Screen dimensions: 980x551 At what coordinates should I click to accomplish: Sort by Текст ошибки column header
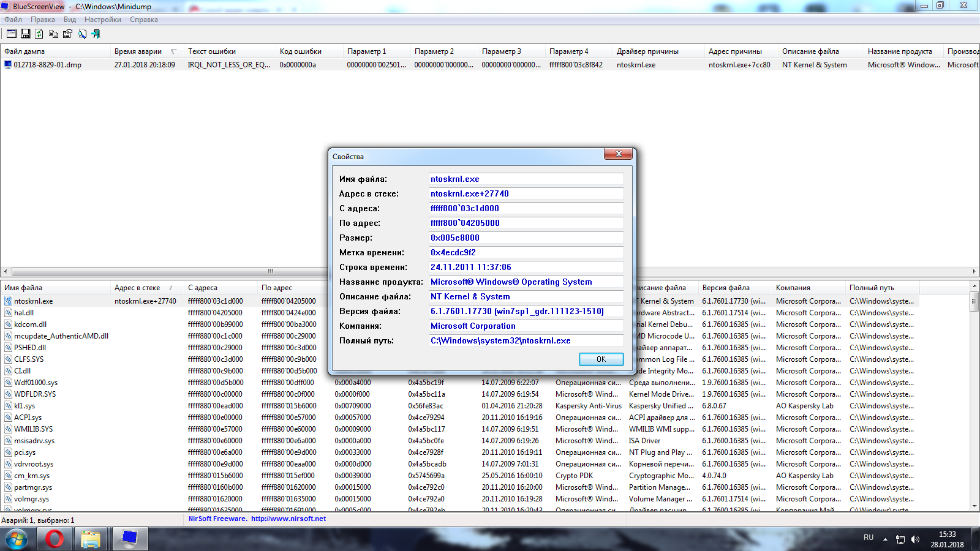tap(230, 51)
